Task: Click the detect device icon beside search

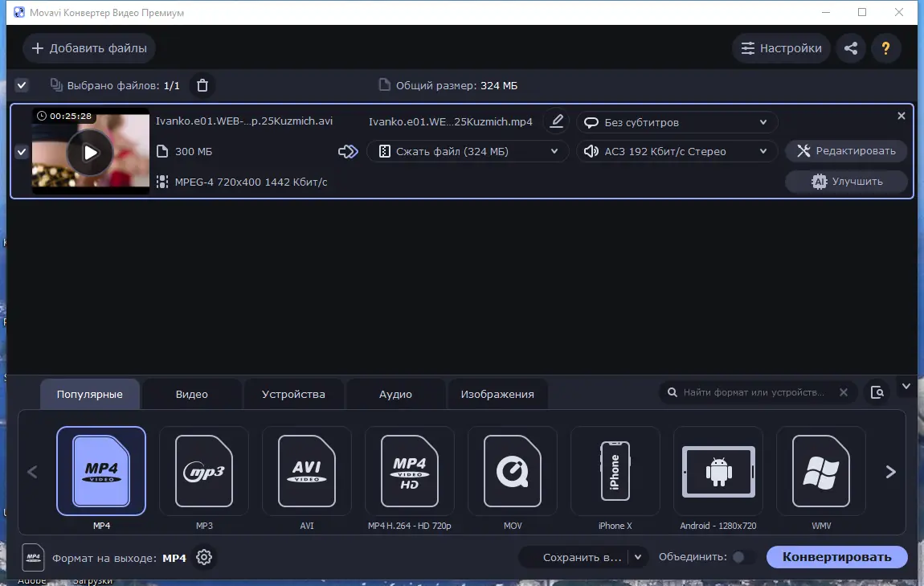Action: [x=877, y=392]
